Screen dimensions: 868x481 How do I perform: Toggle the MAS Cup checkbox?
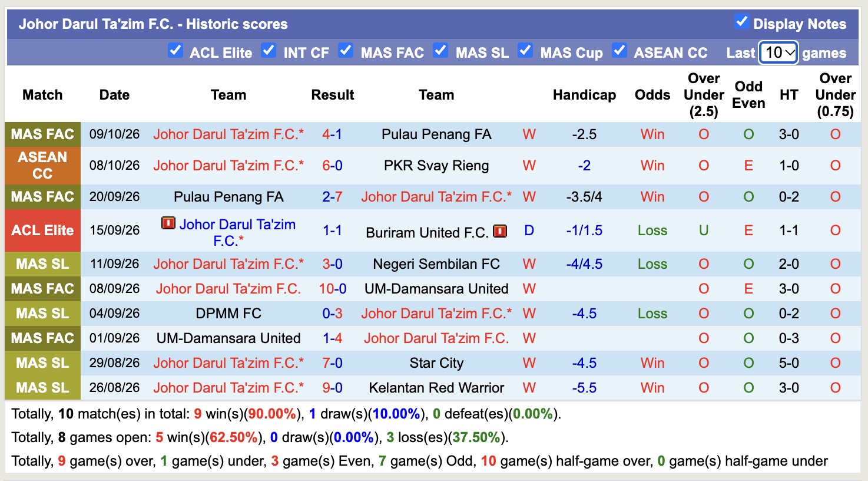525,51
